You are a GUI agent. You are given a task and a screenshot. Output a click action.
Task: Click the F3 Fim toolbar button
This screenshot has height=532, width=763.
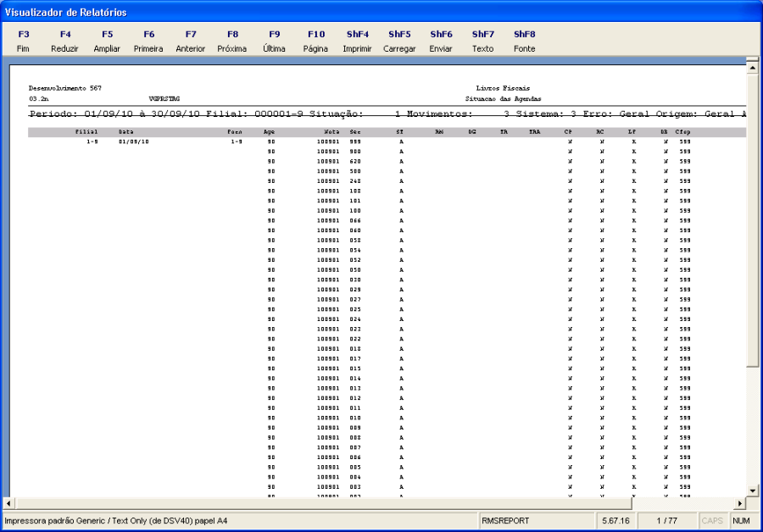(x=23, y=42)
